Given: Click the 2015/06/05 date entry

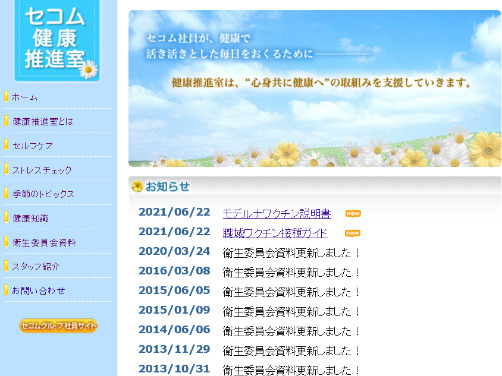Looking at the screenshot, I should pos(174,290).
